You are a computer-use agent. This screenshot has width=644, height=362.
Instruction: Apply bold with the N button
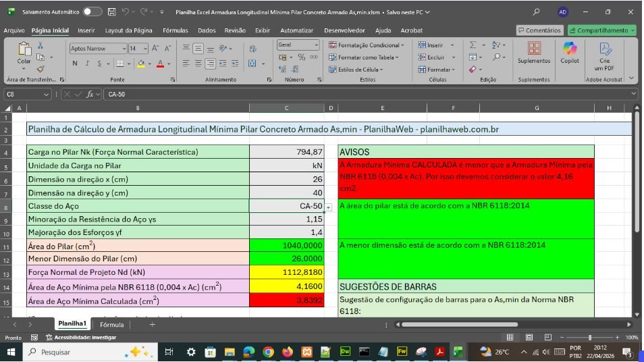coord(74,63)
